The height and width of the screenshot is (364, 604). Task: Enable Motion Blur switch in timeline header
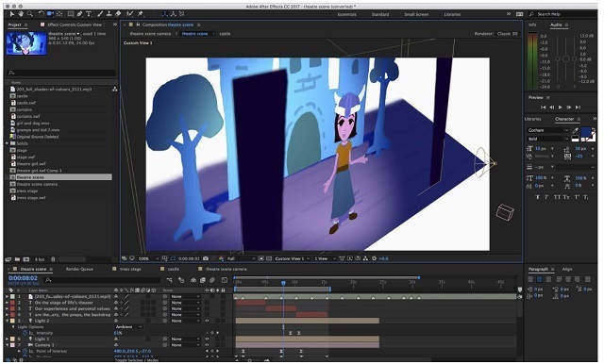[211, 280]
